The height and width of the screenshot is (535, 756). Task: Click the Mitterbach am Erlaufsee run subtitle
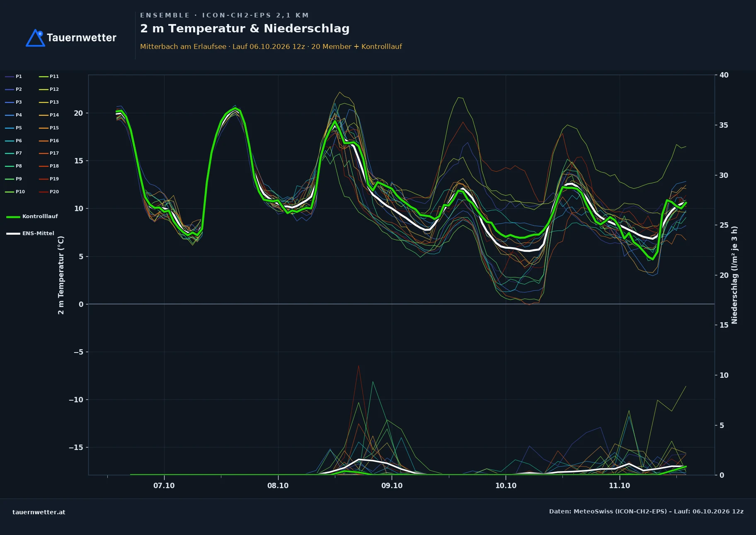pos(271,46)
